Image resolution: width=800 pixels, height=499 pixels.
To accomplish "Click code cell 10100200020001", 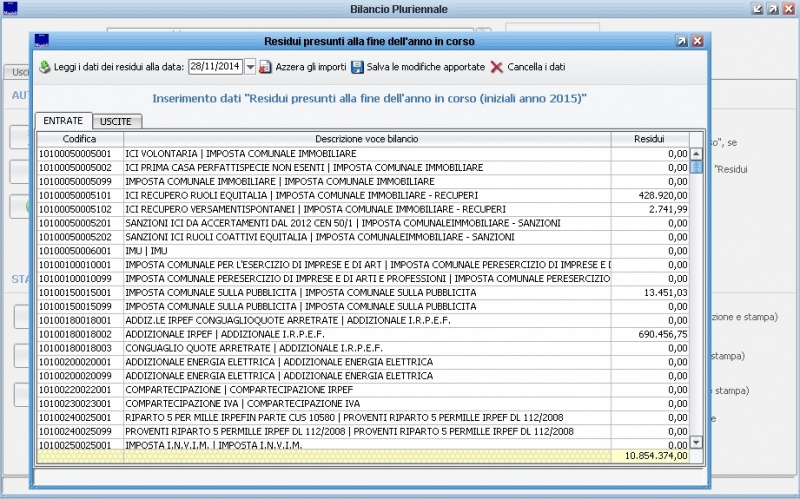I will click(80, 362).
